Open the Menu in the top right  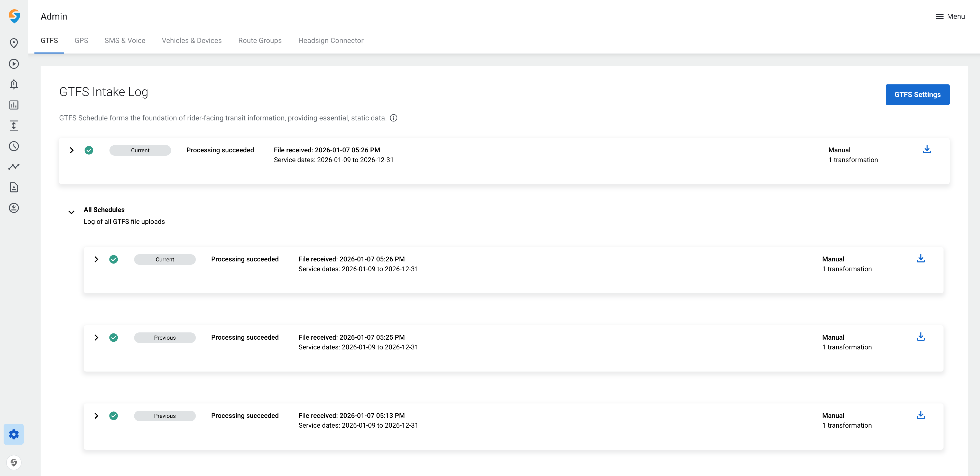950,16
